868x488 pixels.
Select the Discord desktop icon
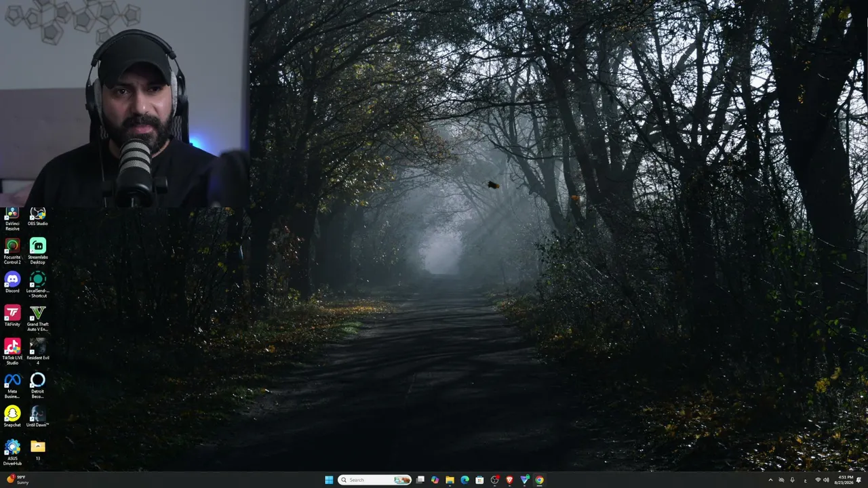12,282
